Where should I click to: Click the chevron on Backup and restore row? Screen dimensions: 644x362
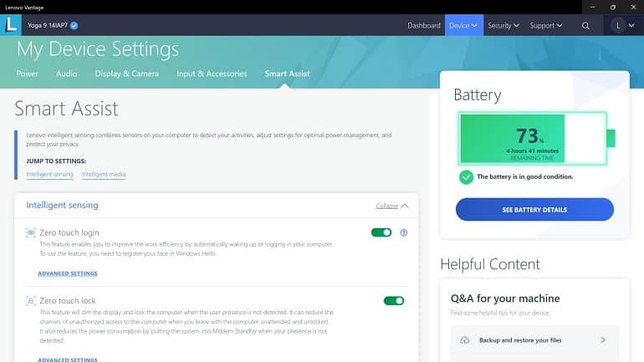pyautogui.click(x=603, y=339)
